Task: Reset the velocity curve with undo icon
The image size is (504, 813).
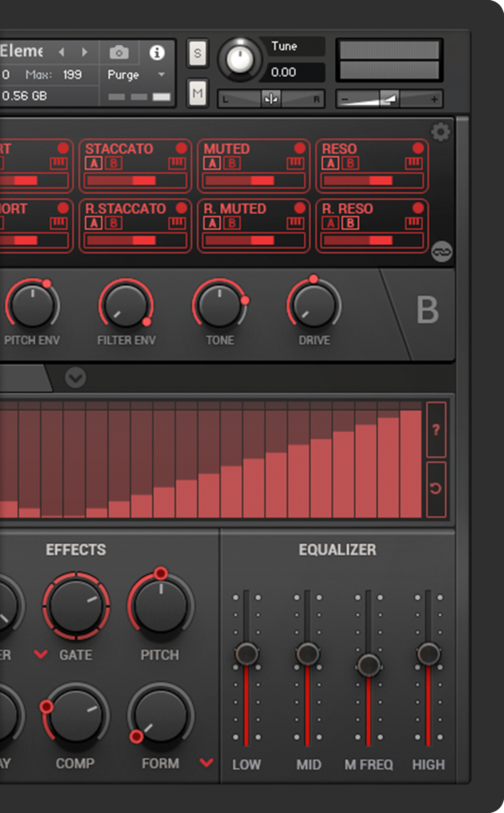Action: click(436, 489)
